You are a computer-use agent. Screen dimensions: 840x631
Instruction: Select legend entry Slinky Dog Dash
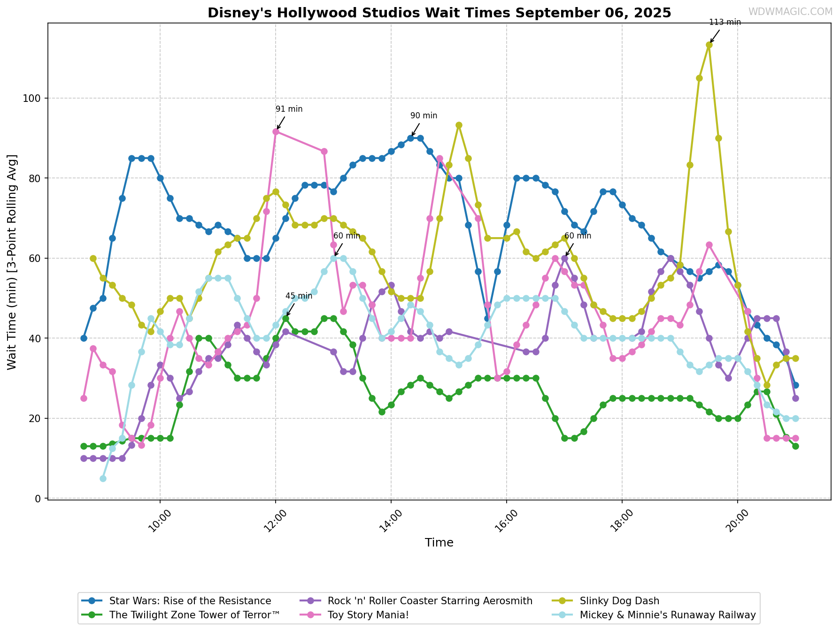coord(606,601)
